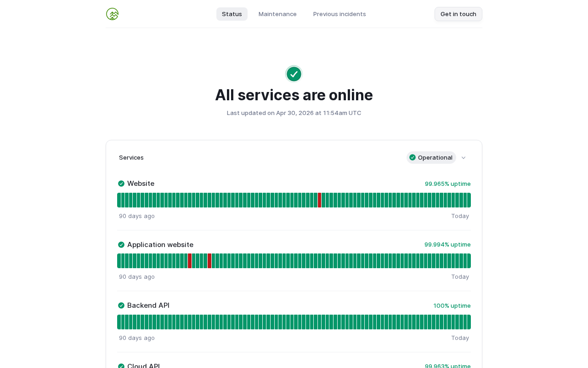Click the last bar of Backend API timeline

469,322
